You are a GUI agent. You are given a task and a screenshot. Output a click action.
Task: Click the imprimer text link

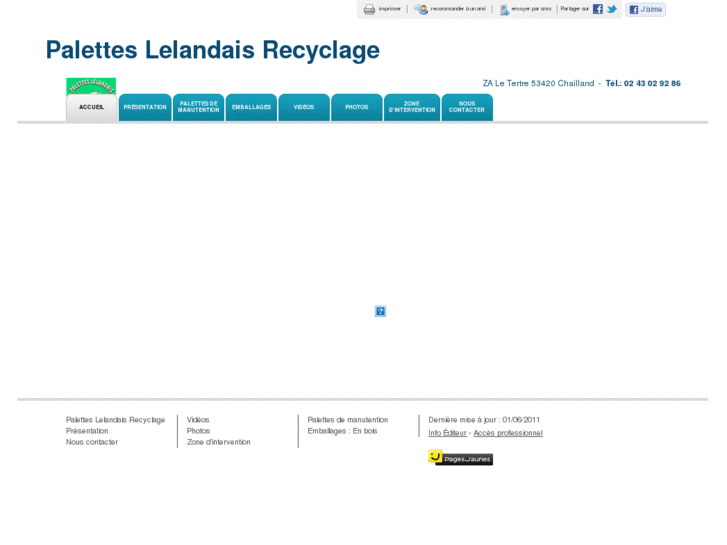(389, 9)
